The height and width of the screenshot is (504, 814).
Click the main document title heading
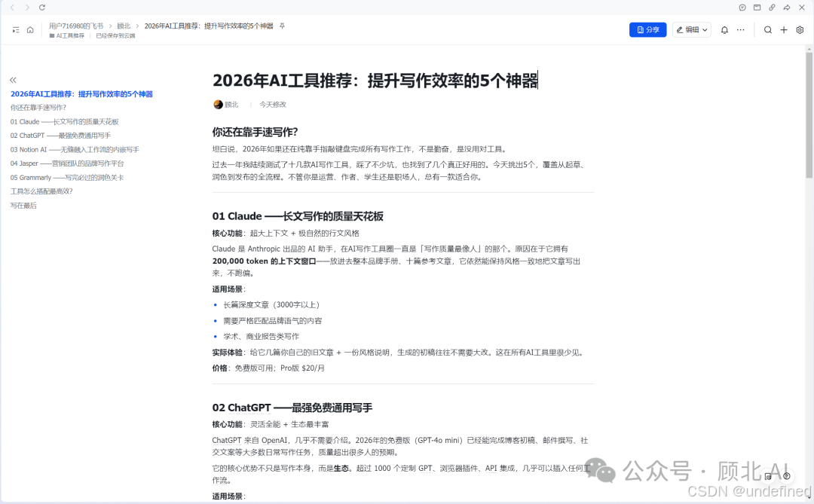click(375, 81)
